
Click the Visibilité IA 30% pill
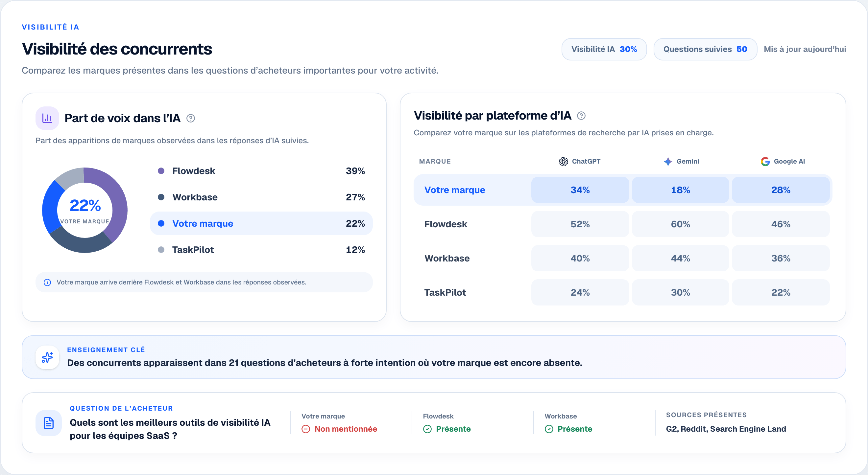604,49
